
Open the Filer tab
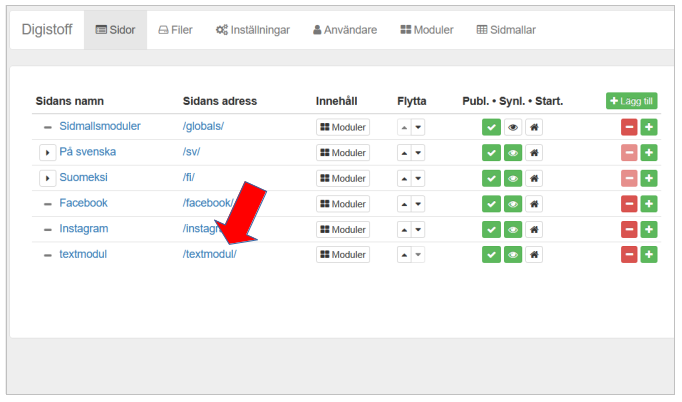[x=175, y=30]
